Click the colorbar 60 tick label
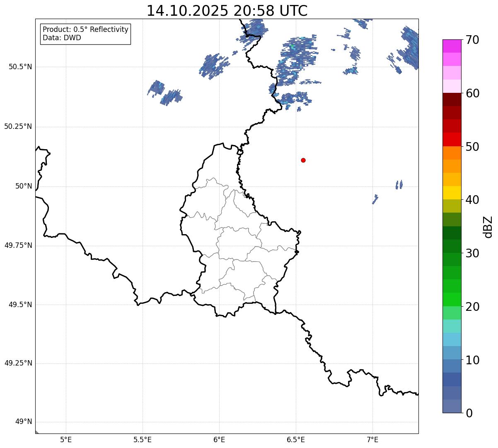This screenshot has width=498, height=448. point(472,93)
